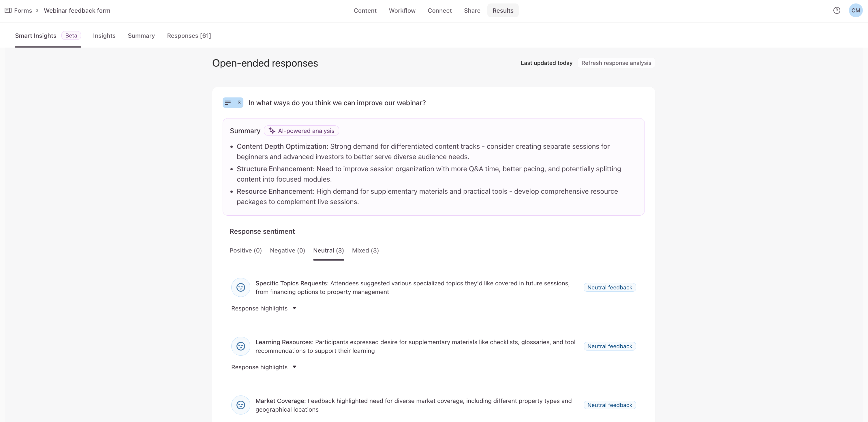This screenshot has width=868, height=422.
Task: Click the question type icon numbered 3
Action: click(232, 103)
